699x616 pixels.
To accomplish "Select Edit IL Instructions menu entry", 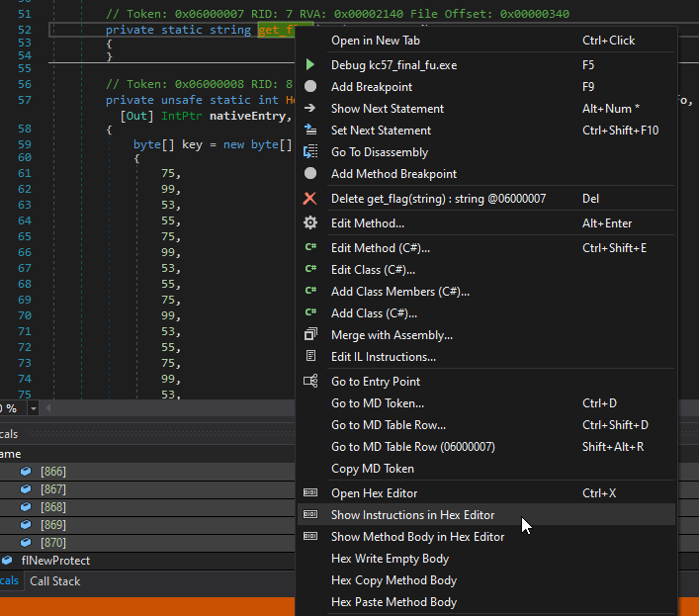I will tap(383, 357).
